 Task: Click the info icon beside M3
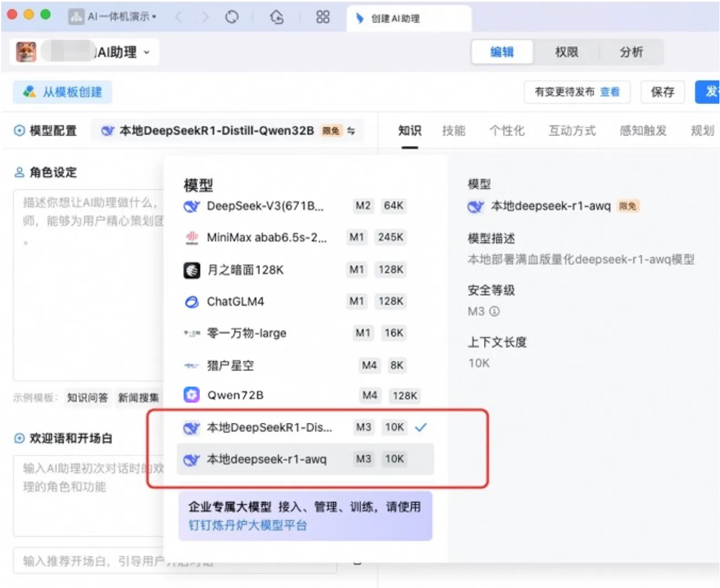click(x=494, y=311)
